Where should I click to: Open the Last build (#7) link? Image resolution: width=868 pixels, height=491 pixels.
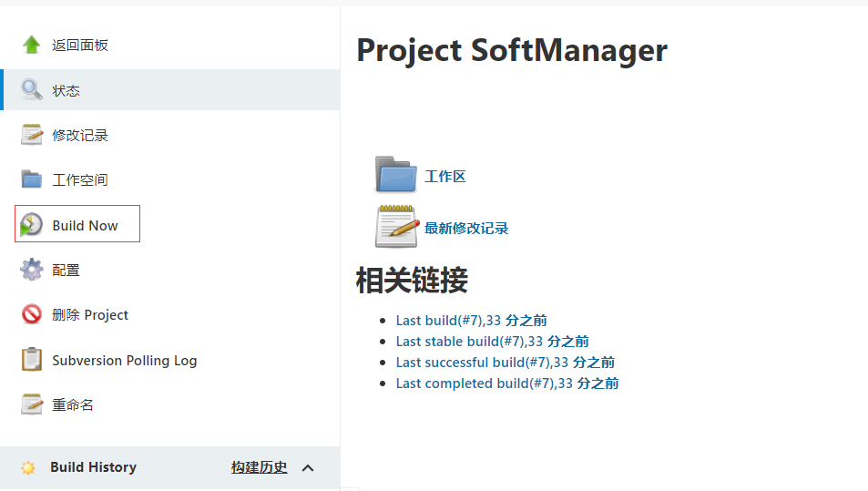pyautogui.click(x=471, y=321)
